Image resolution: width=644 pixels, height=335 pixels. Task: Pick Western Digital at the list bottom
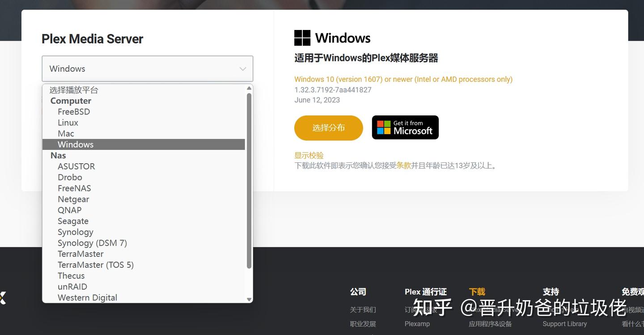tap(87, 297)
